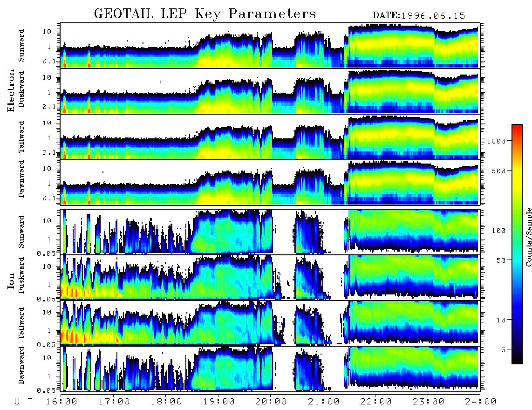Click inside the Electron Tailward spectrogram panel
The image size is (532, 410).
(x=270, y=137)
